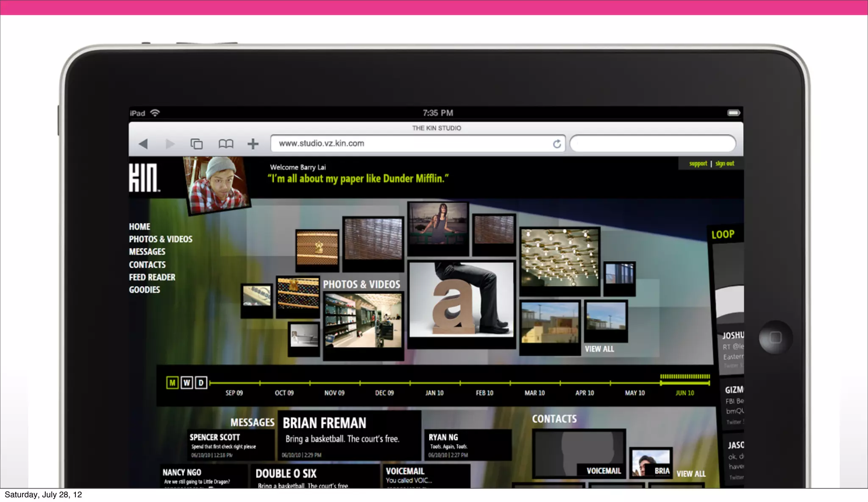The width and height of the screenshot is (868, 502).
Task: Click the KIN logo
Action: 144,178
